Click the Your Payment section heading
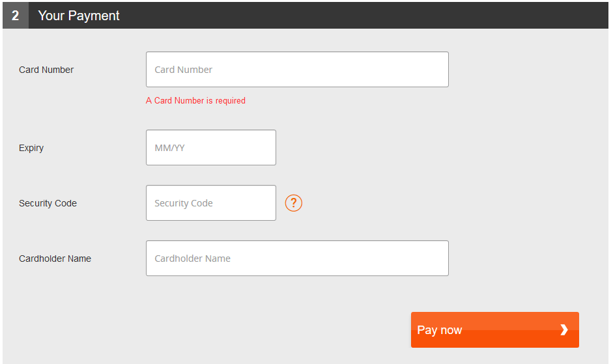Screen dimensions: 613x364 (79, 16)
